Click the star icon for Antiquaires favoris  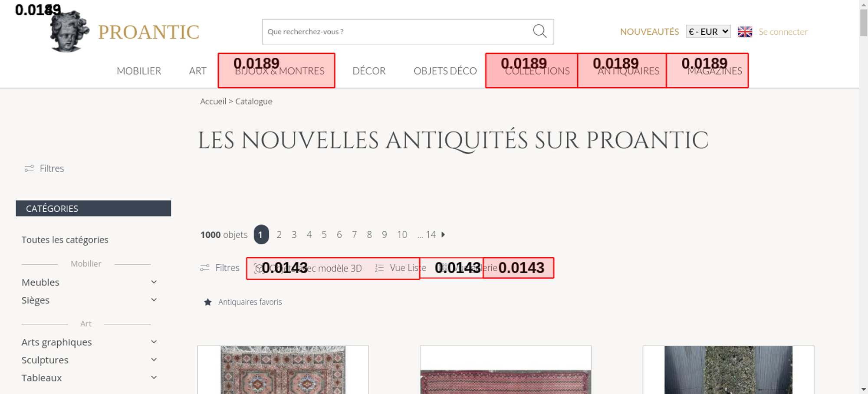[x=208, y=302]
